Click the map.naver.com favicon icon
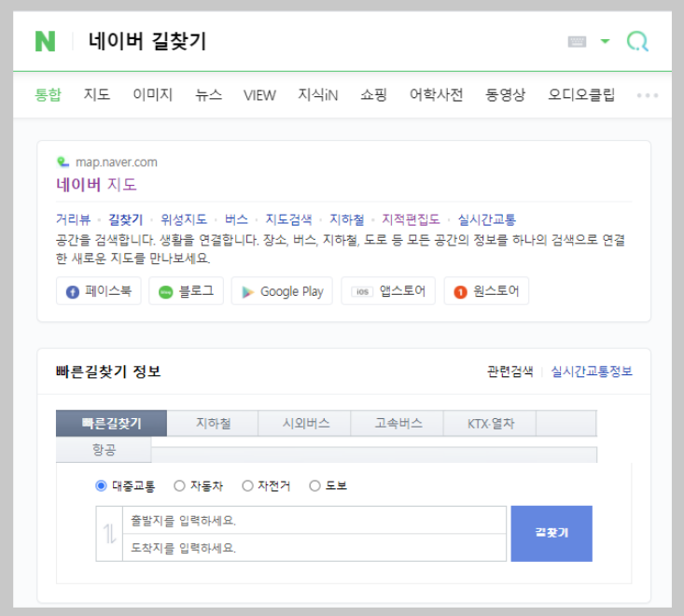Viewport: 684px width, 616px height. click(x=63, y=161)
